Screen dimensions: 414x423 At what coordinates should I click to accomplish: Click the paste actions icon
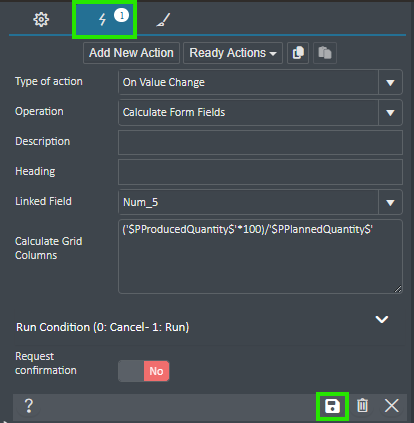coord(325,53)
